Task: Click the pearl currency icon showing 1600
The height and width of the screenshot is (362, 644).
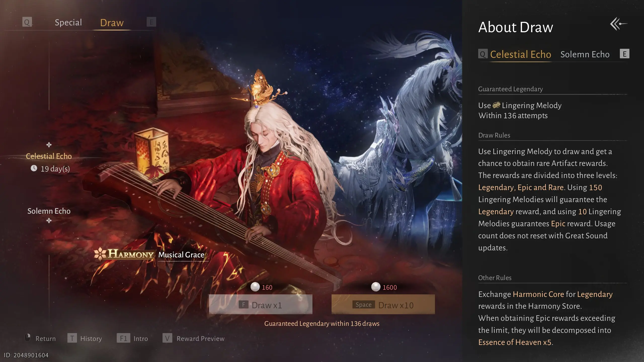Action: click(376, 287)
